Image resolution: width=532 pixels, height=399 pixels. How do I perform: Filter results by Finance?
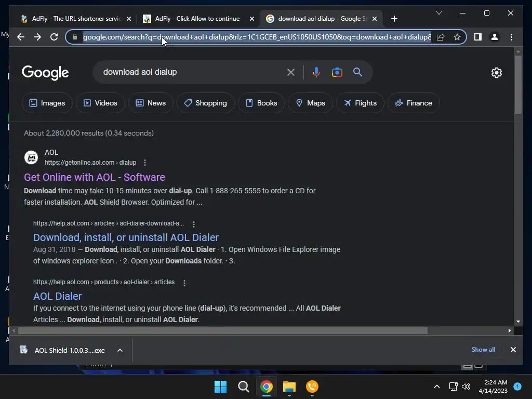[414, 103]
